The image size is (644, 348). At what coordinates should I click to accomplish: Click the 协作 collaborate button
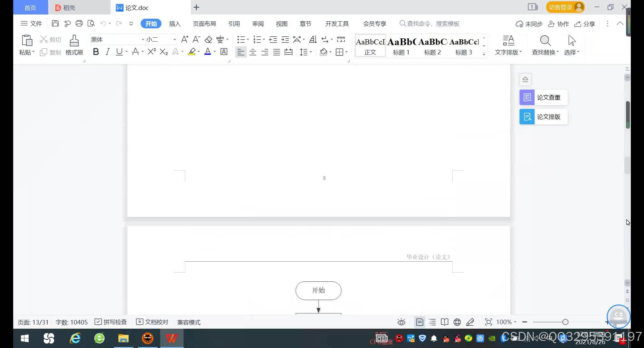559,24
